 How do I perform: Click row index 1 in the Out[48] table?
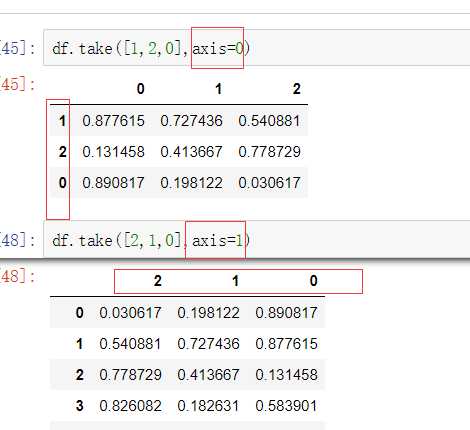pyautogui.click(x=79, y=344)
